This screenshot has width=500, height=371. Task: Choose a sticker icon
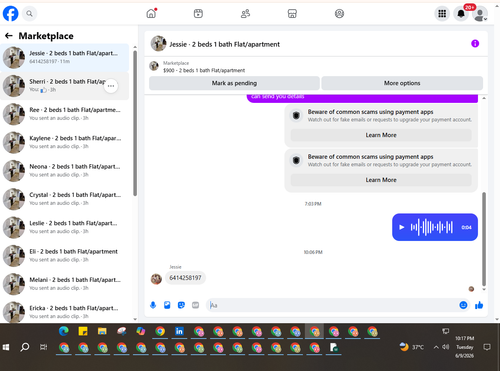point(181,305)
